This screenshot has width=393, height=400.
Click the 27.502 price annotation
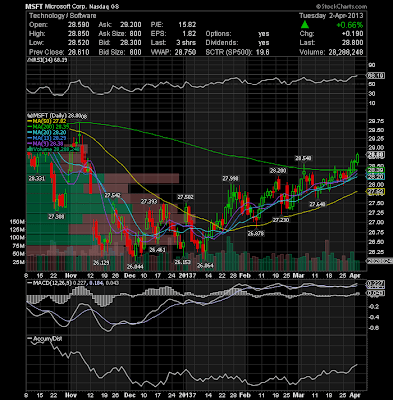coord(185,197)
